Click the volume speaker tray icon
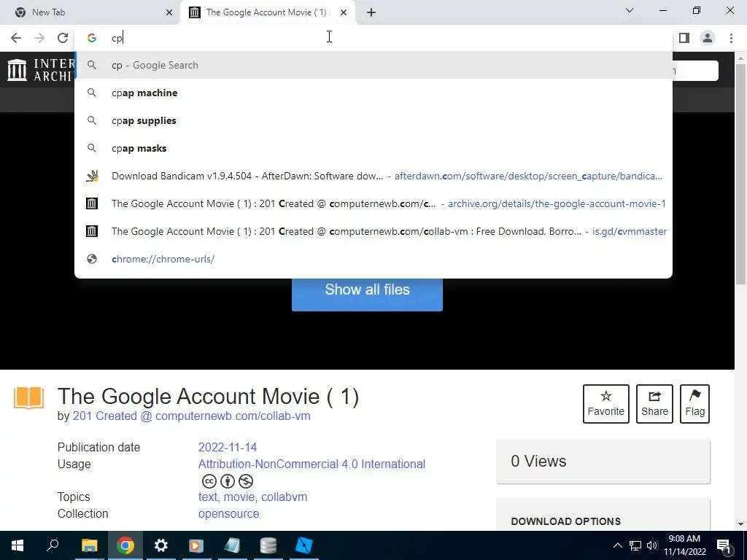The width and height of the screenshot is (747, 560). [x=652, y=545]
